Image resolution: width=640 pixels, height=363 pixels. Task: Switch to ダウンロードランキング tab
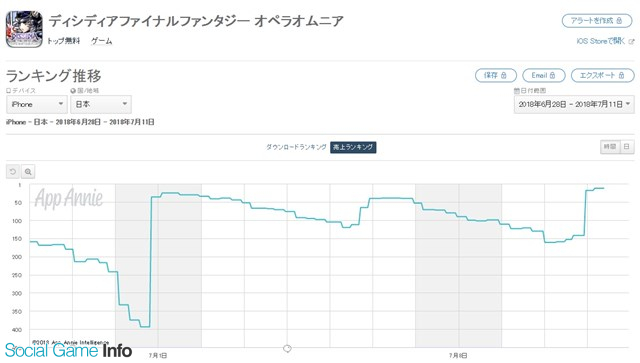[296, 147]
